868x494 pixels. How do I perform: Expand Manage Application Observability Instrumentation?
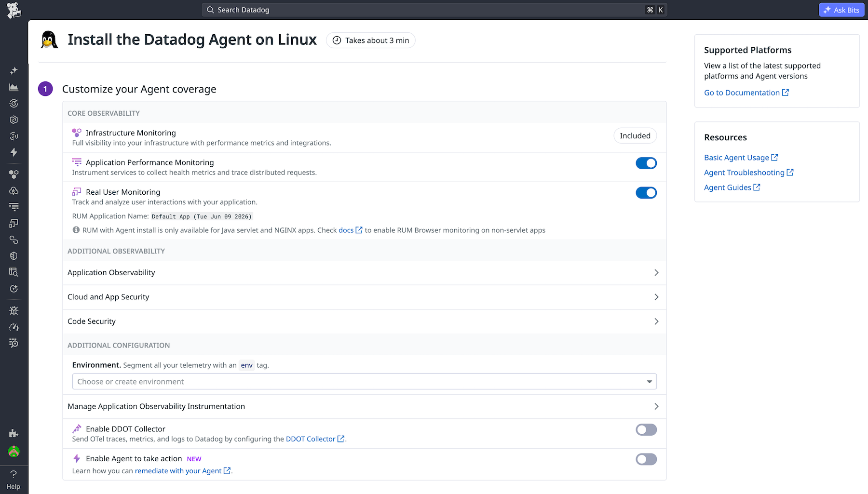point(365,407)
